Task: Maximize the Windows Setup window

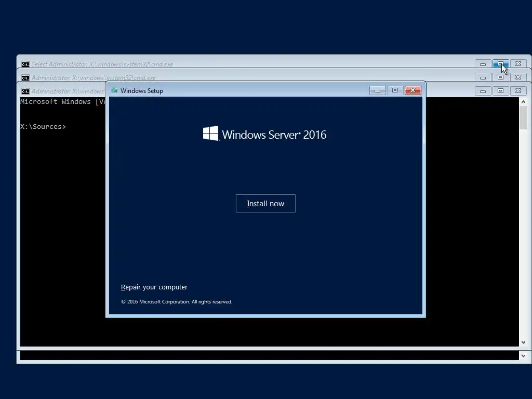Action: [395, 90]
